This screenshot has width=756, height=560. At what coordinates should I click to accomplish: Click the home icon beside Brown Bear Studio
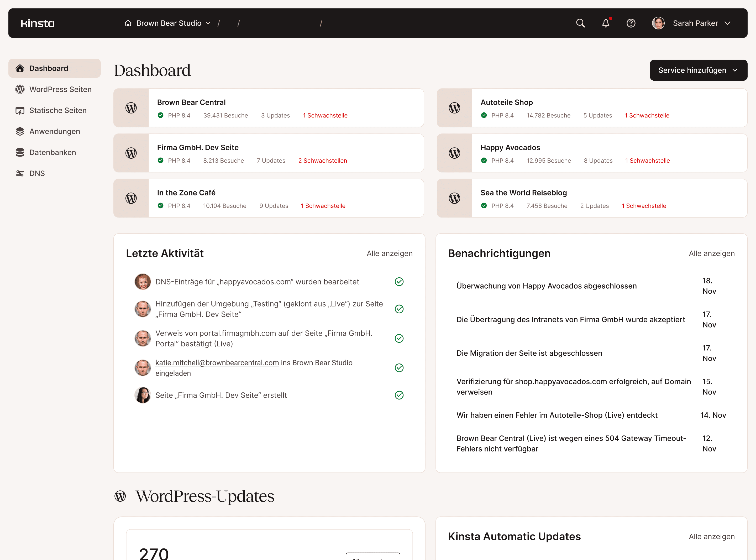tap(128, 23)
